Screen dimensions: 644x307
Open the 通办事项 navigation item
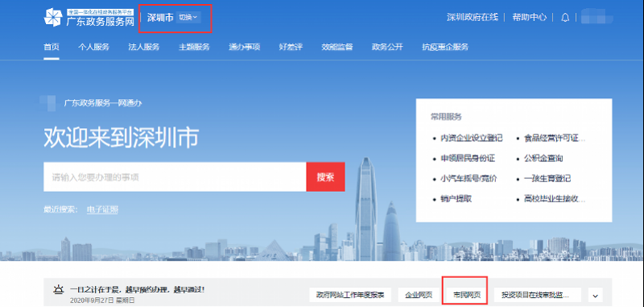click(245, 47)
